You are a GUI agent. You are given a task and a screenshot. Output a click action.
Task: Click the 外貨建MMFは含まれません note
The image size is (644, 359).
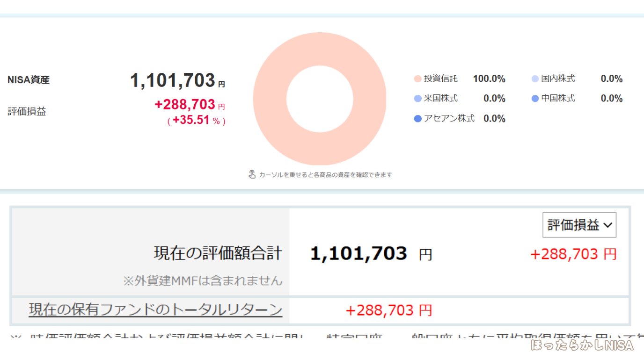click(x=203, y=280)
